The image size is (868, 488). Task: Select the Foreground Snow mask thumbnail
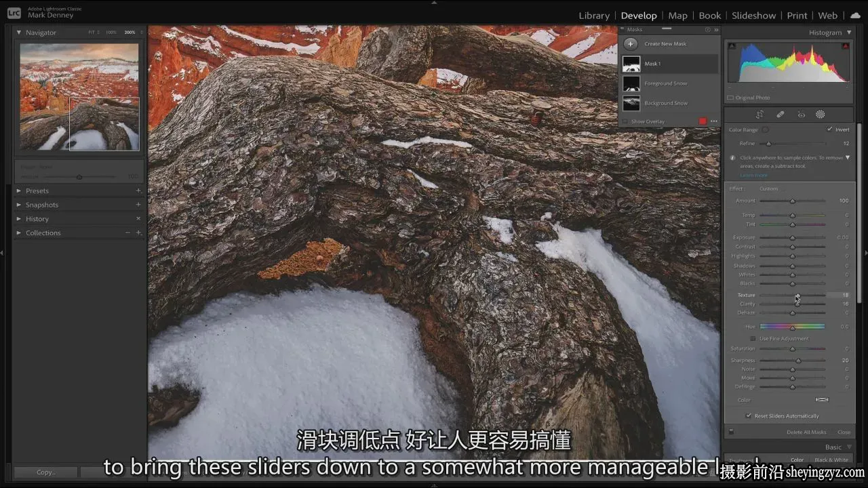[631, 83]
